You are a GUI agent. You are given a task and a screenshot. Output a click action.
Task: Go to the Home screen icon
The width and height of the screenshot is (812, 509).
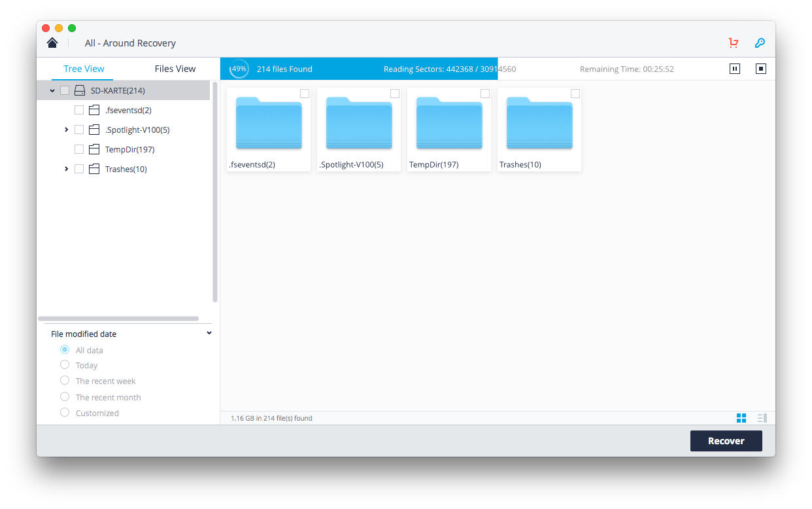point(52,43)
